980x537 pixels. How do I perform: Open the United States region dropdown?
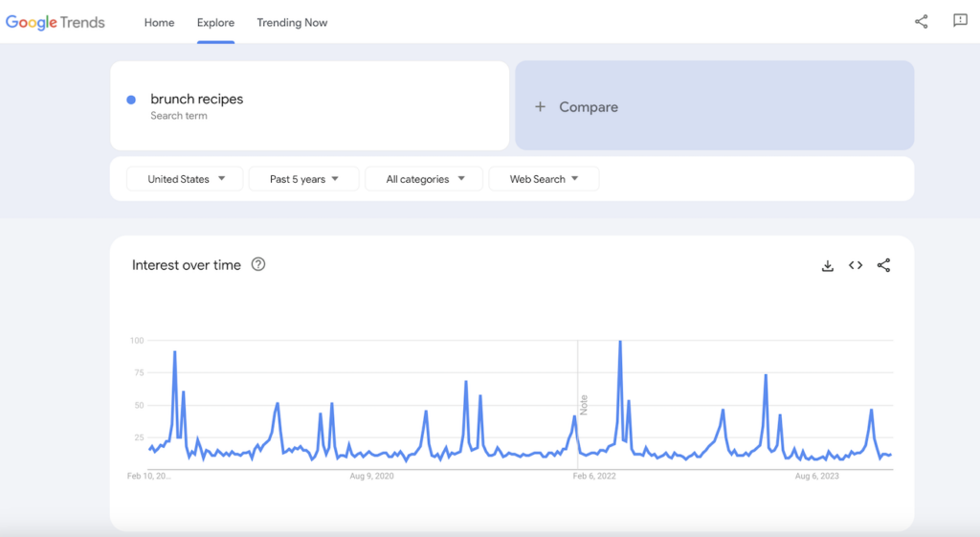click(x=185, y=179)
